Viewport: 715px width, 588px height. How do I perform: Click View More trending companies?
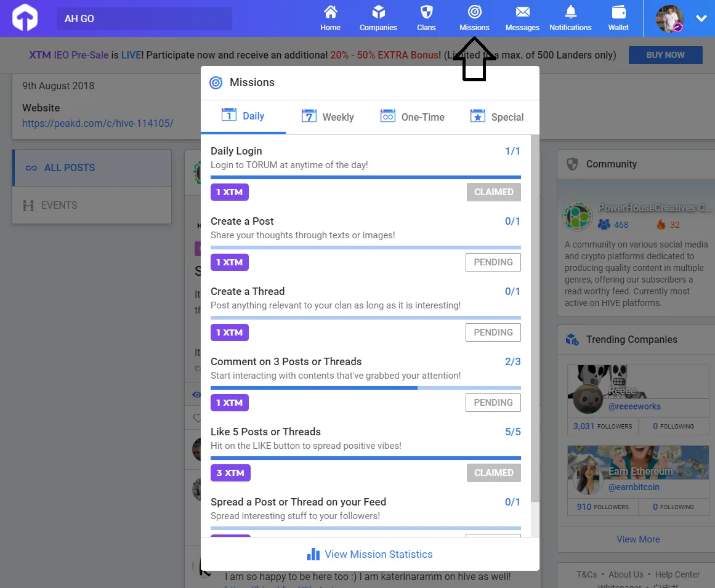(638, 539)
